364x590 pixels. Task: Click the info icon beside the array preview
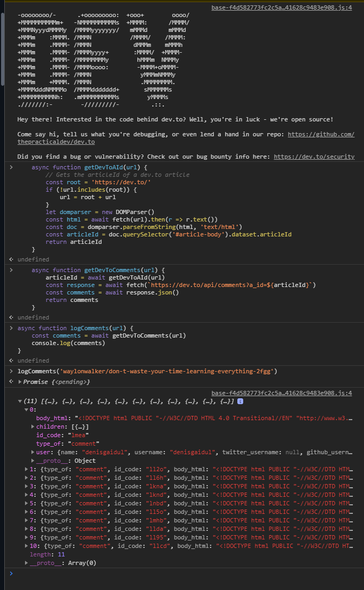point(240,401)
